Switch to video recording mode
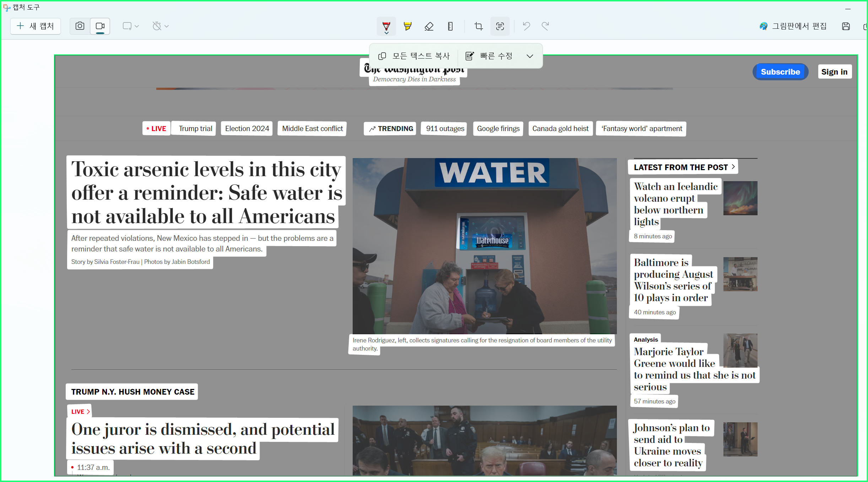The height and width of the screenshot is (482, 868). pyautogui.click(x=100, y=26)
